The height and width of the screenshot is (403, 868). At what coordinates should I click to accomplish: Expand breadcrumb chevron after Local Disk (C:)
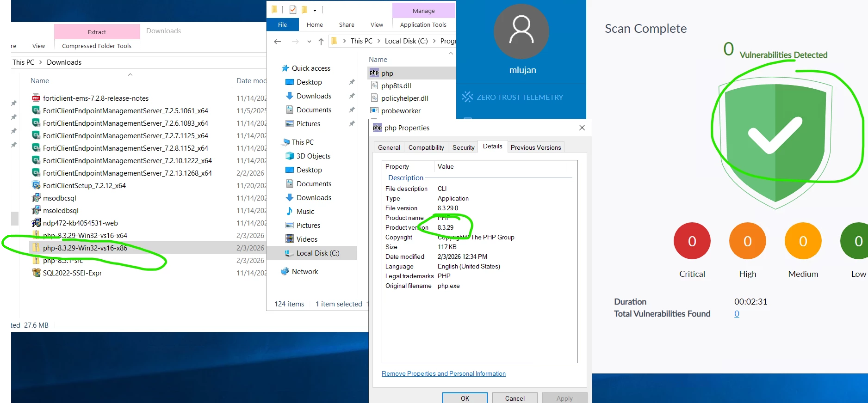click(x=434, y=41)
